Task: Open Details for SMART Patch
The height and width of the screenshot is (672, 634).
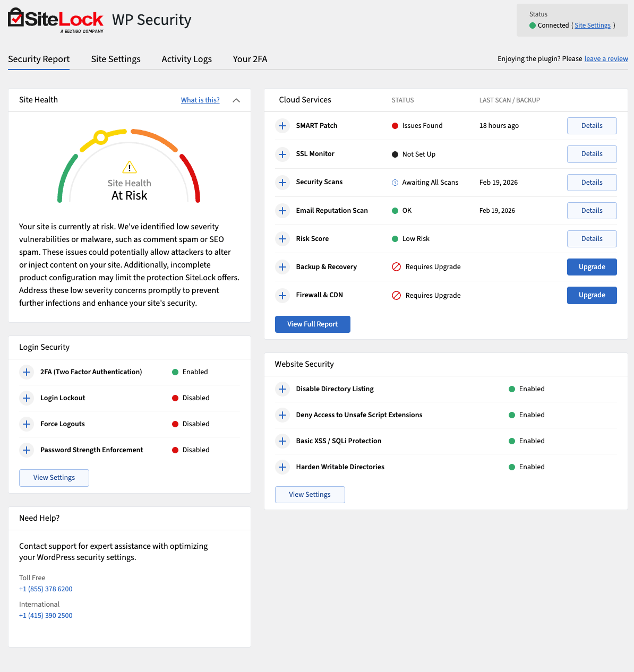Action: 592,126
